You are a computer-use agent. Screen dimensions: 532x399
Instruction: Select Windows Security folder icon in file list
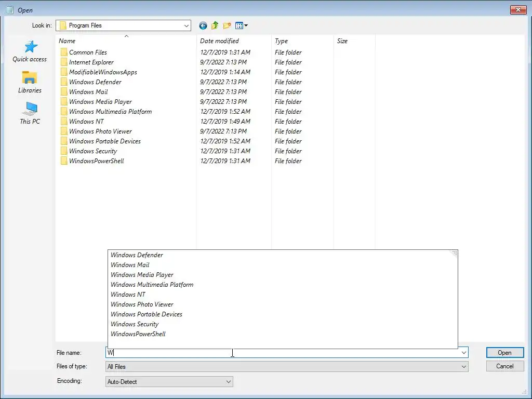64,151
